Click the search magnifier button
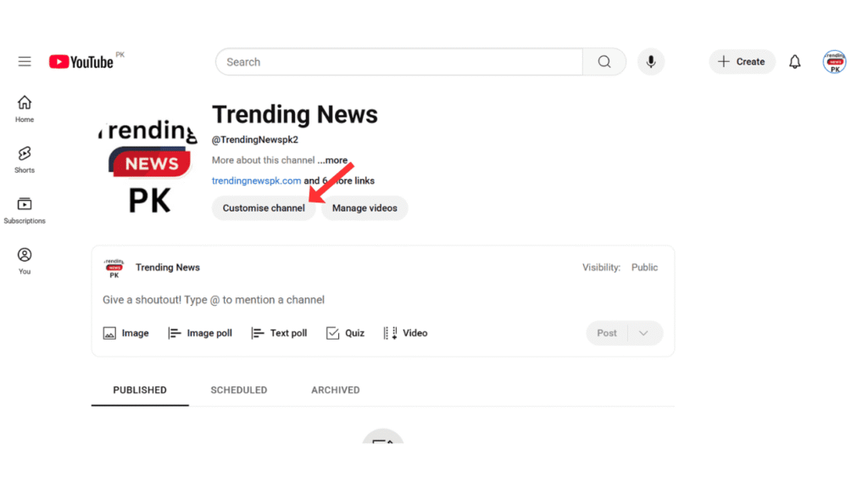 [x=604, y=62]
